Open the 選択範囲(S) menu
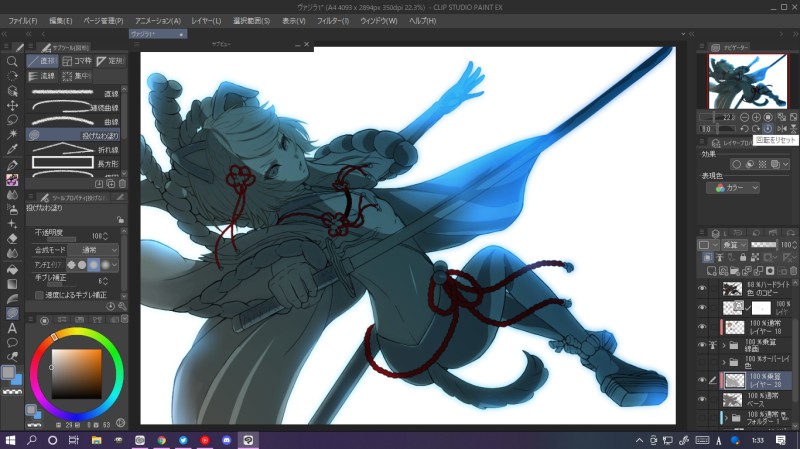 (x=252, y=21)
